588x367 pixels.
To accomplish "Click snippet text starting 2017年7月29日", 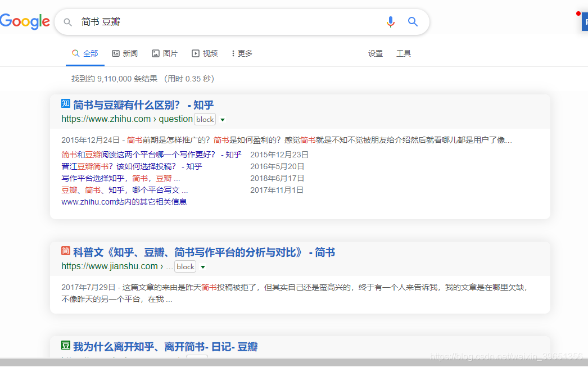I will coord(295,293).
